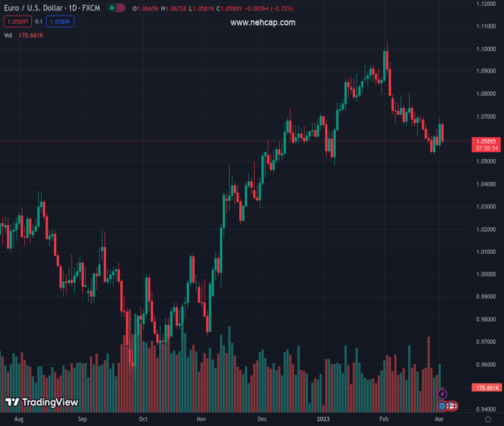This screenshot has height=426, width=504.
Task: Click the red current price label 1.05895
Action: pos(487,141)
